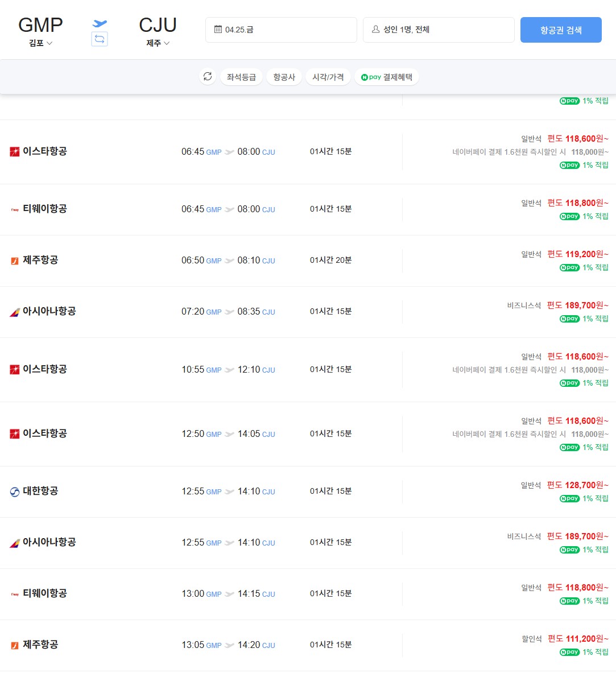Click the passenger person icon
The image size is (616, 673).
tap(375, 29)
